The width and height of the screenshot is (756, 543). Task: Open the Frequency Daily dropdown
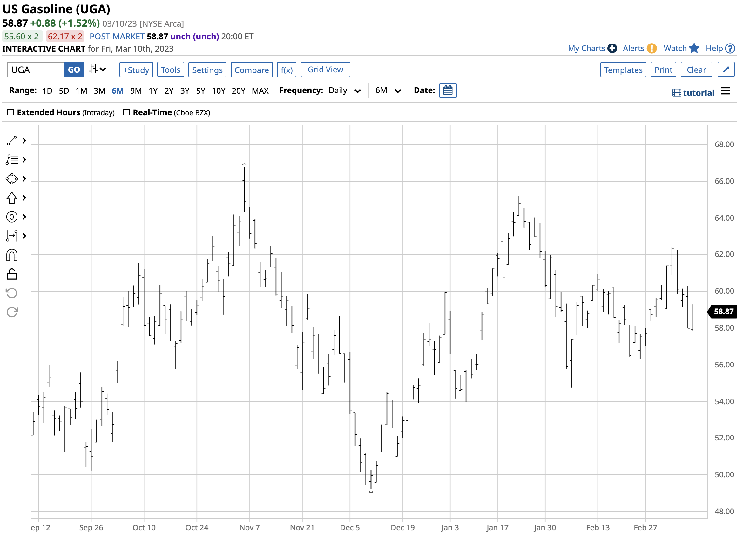coord(344,90)
